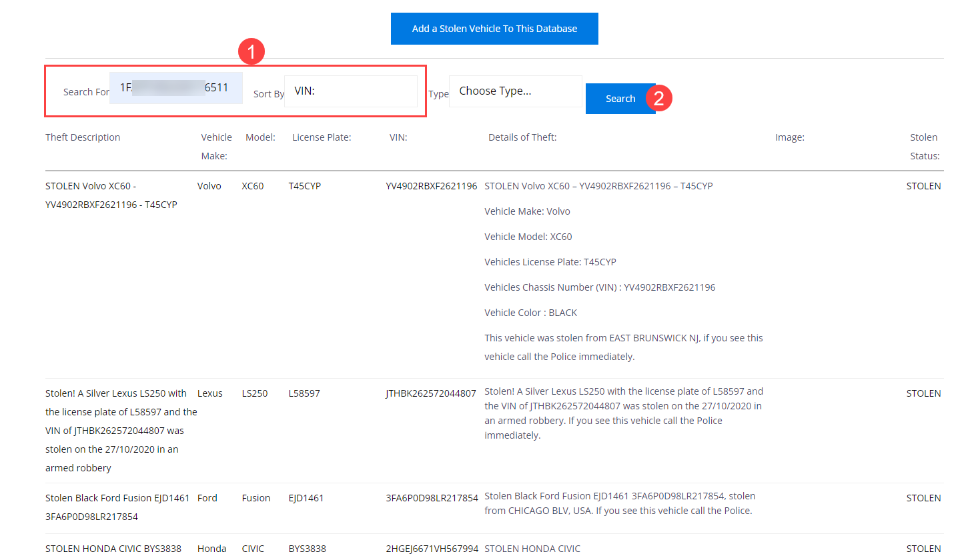The height and width of the screenshot is (560, 974).
Task: Click license plate BYS3838 cell
Action: coord(308,549)
